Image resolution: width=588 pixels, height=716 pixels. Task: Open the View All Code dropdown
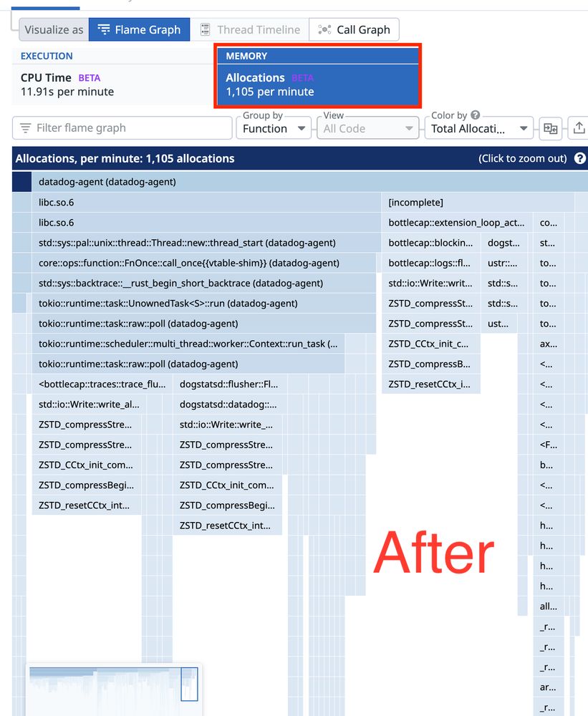click(x=368, y=128)
